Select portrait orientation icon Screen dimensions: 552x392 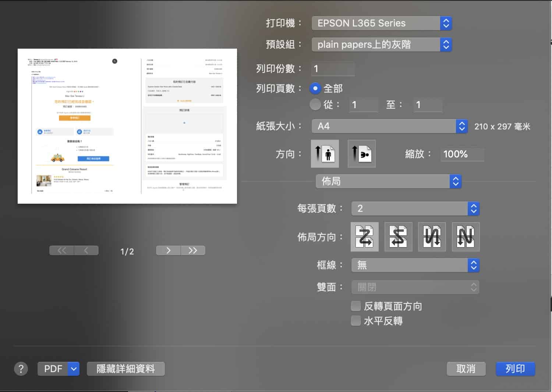point(325,153)
